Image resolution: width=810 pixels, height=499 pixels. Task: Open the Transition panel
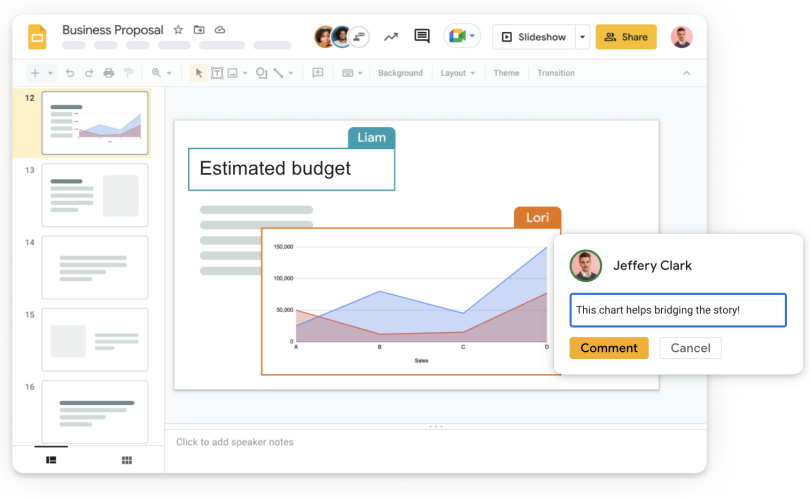point(555,73)
